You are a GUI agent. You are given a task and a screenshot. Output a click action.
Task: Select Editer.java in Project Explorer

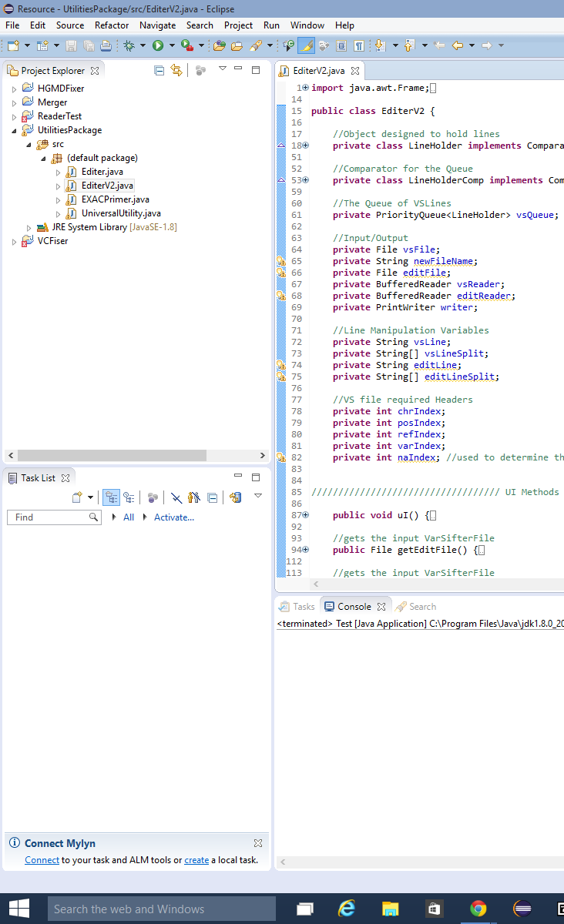(95, 172)
